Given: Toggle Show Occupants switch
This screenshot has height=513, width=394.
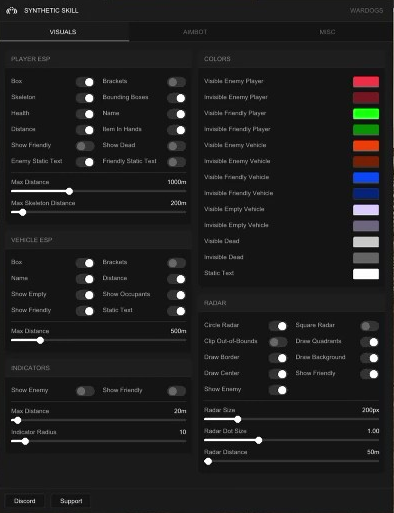Looking at the screenshot, I should point(176,295).
